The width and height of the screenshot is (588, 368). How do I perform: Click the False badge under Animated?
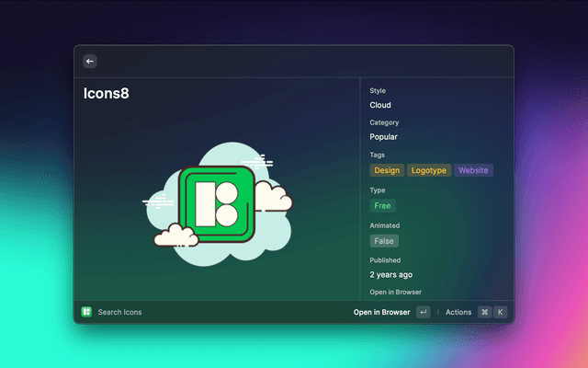pyautogui.click(x=384, y=241)
